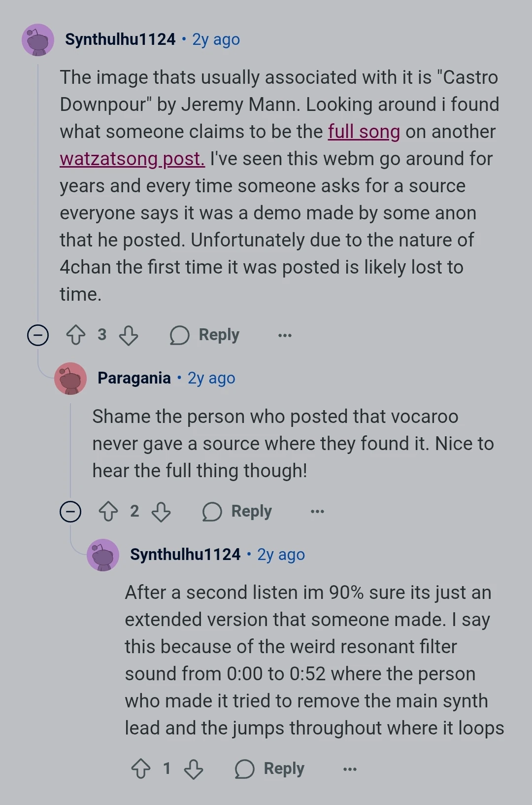This screenshot has height=805, width=532.
Task: Open Paragania's profile avatar
Action: click(70, 379)
